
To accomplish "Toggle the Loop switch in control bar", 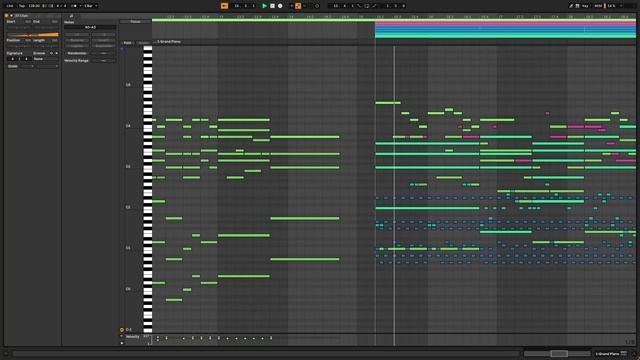I will click(x=367, y=6).
